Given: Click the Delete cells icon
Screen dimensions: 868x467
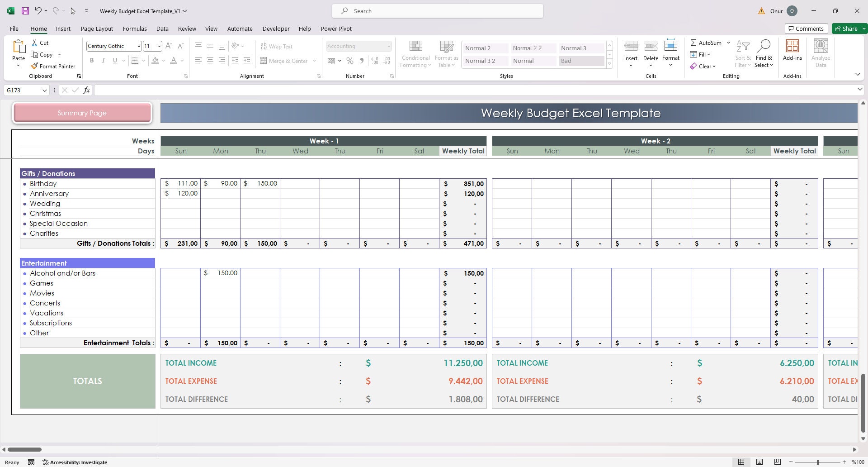Looking at the screenshot, I should [651, 46].
